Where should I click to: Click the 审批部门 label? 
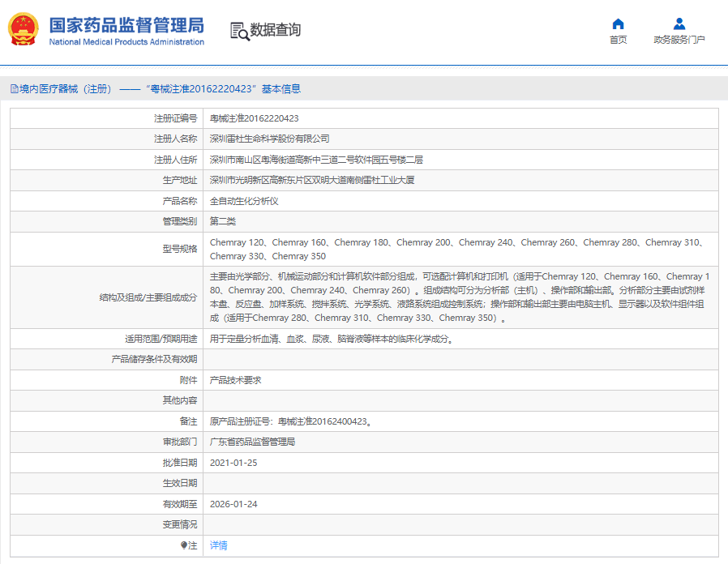pyautogui.click(x=180, y=442)
